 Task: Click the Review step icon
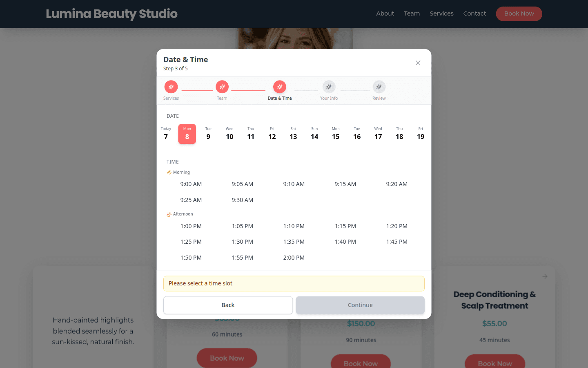pos(379,87)
